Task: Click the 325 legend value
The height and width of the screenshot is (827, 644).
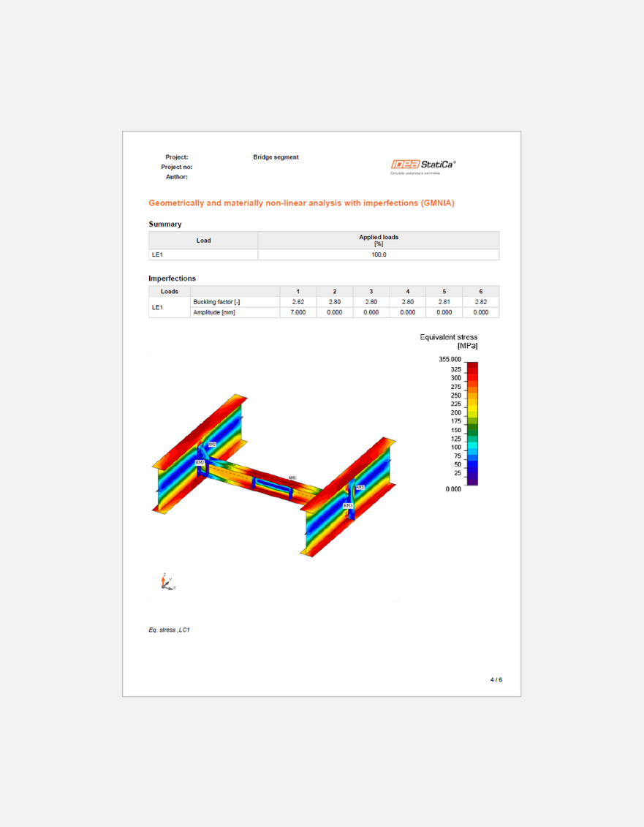Action: pyautogui.click(x=455, y=370)
